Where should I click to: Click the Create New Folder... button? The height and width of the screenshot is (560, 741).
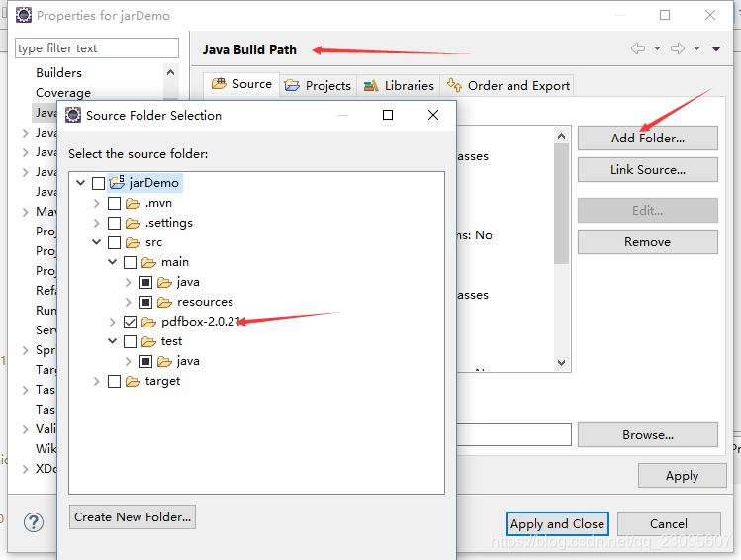[133, 517]
